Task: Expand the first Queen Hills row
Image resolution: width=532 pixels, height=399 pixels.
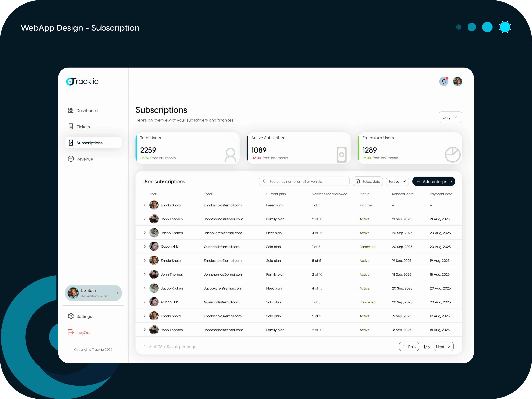Action: pos(145,247)
